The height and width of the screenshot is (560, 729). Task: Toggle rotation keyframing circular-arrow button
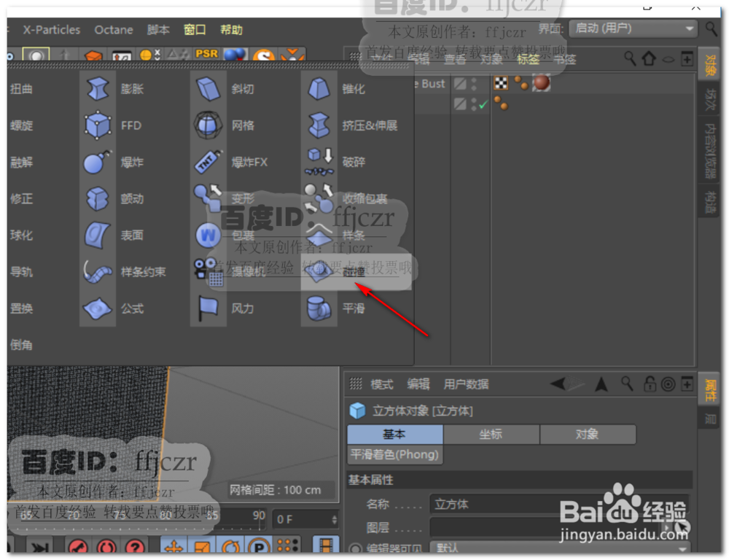(x=230, y=547)
